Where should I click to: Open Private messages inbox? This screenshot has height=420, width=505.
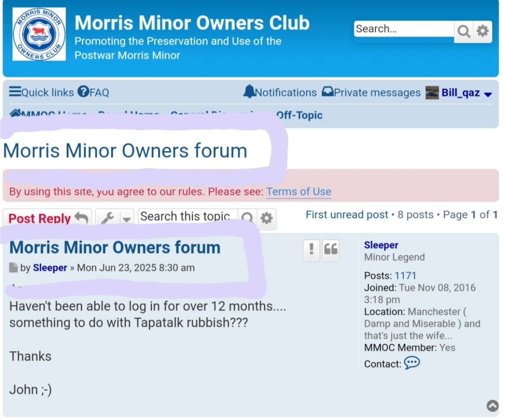coord(372,93)
